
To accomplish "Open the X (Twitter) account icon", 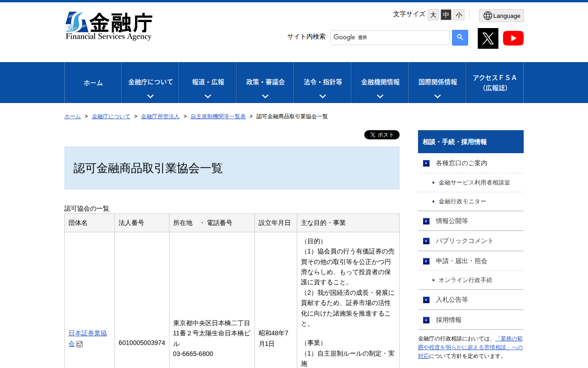I will point(488,38).
